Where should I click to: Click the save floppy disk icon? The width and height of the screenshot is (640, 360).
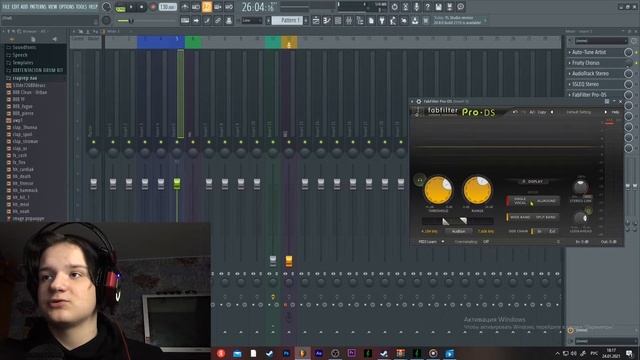[x=438, y=7]
